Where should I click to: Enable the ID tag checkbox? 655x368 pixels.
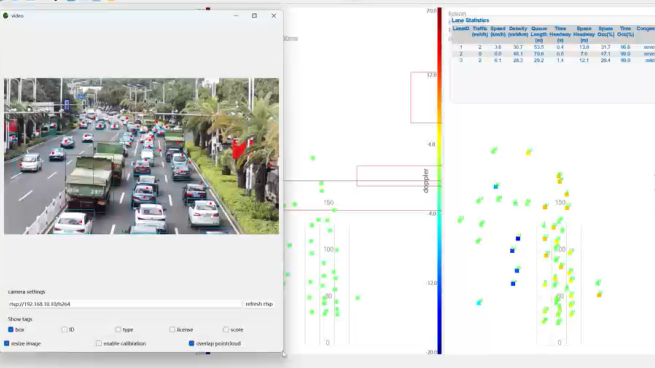[64, 330]
